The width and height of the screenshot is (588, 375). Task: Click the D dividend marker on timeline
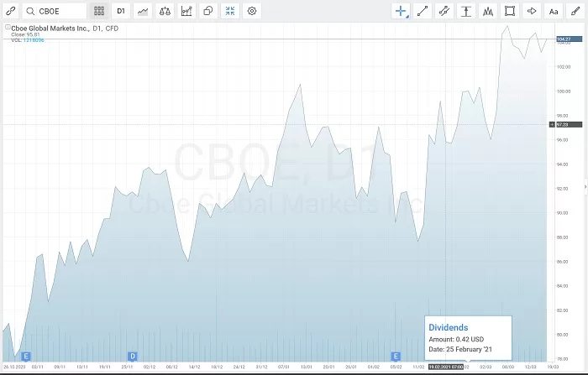tap(133, 357)
